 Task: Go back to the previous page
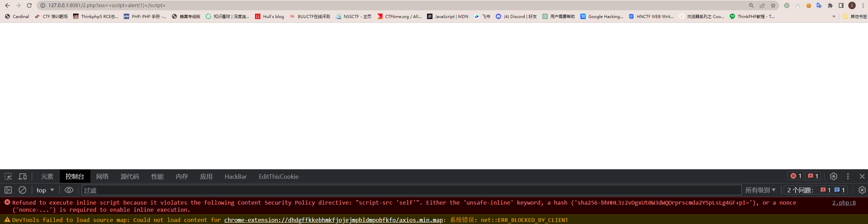7,5
